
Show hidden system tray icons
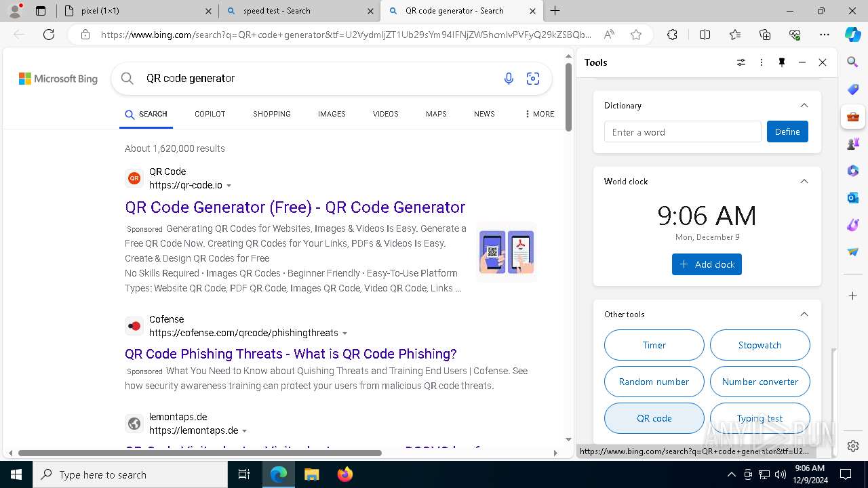point(731,474)
